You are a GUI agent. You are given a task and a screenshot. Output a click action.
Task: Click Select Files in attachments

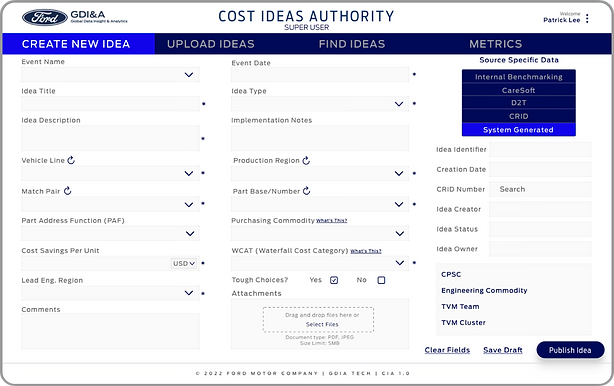click(322, 324)
